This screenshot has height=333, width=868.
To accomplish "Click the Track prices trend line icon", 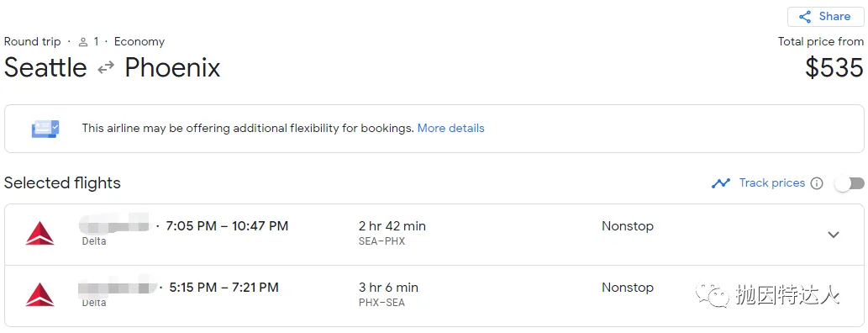I will [721, 183].
